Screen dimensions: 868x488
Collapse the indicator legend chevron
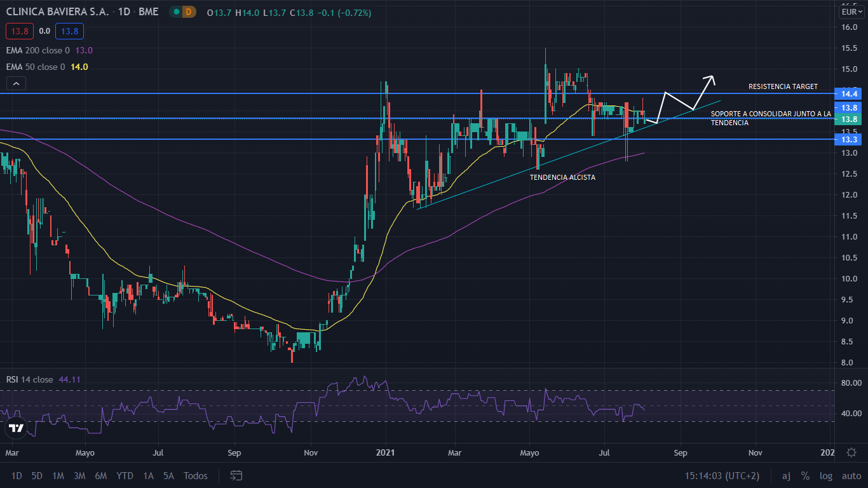16,83
